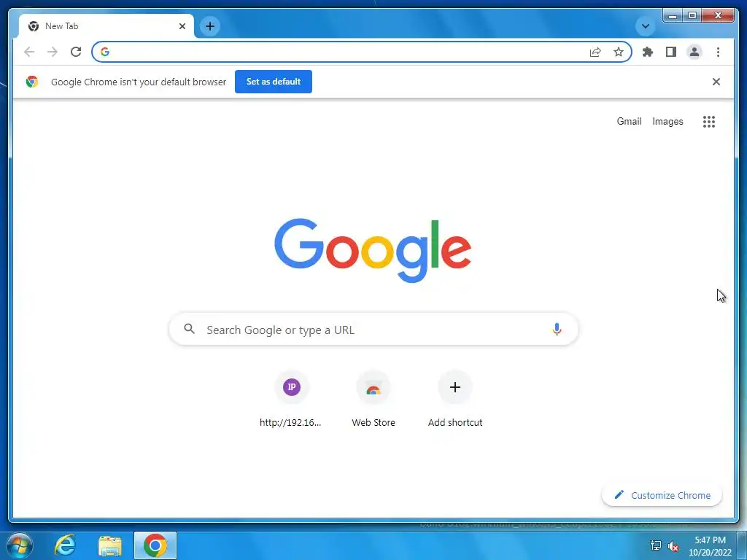The width and height of the screenshot is (747, 560).
Task: Bookmark this tab with star icon
Action: [619, 52]
